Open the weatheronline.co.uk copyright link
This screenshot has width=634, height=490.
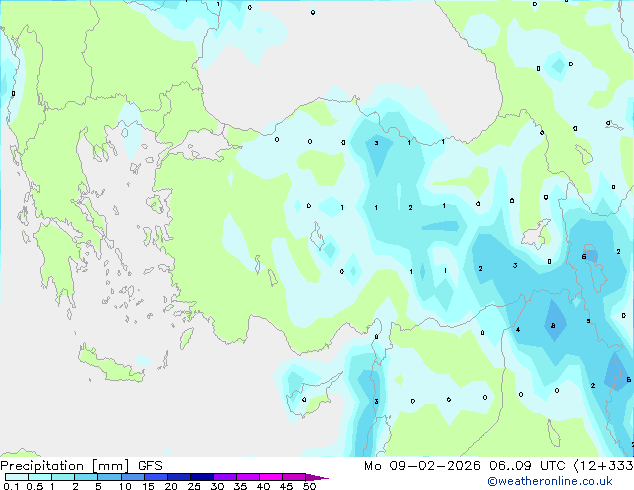[550, 481]
